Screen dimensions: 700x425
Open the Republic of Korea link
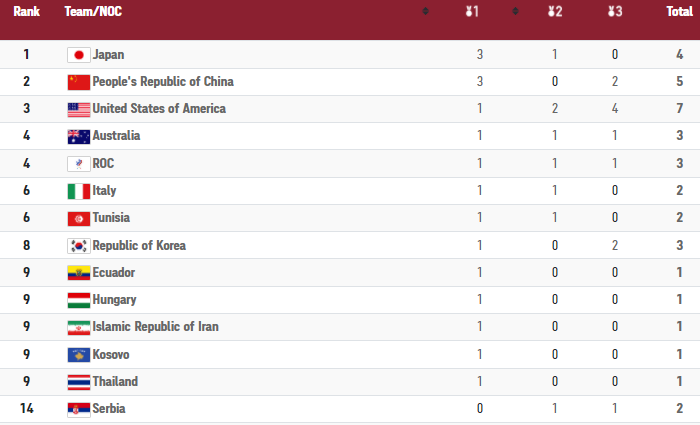point(139,246)
